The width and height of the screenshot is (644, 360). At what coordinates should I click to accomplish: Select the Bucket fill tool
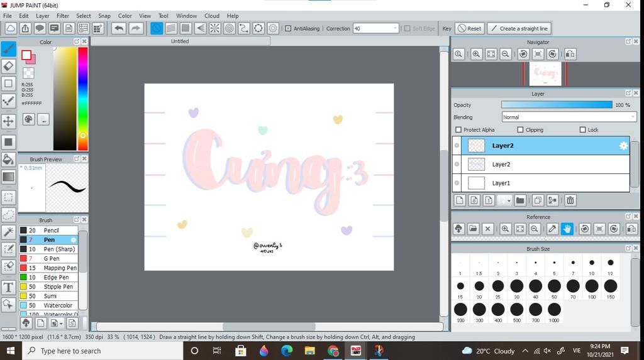tap(8, 160)
